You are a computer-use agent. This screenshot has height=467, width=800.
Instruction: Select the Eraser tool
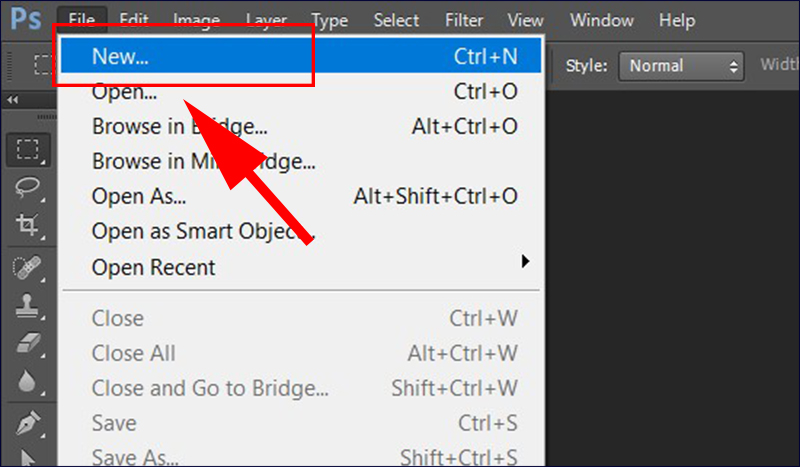28,343
